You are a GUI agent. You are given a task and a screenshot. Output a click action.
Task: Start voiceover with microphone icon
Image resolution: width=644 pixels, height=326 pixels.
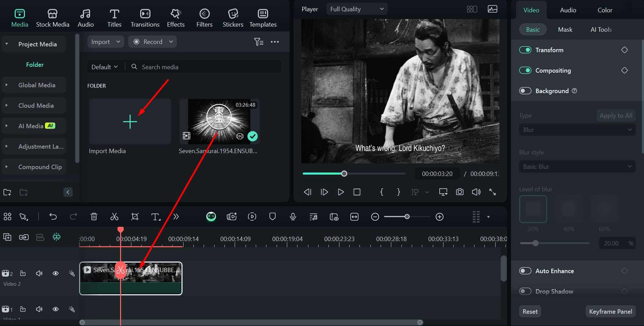(x=293, y=217)
